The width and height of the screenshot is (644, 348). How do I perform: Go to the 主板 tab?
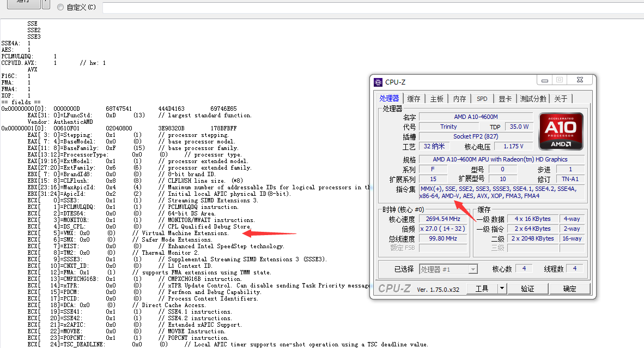[436, 99]
